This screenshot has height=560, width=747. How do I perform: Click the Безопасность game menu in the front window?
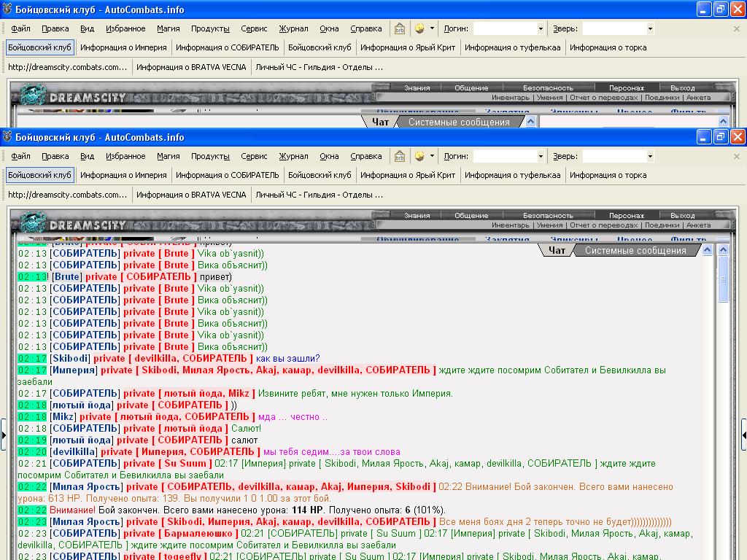click(x=548, y=216)
